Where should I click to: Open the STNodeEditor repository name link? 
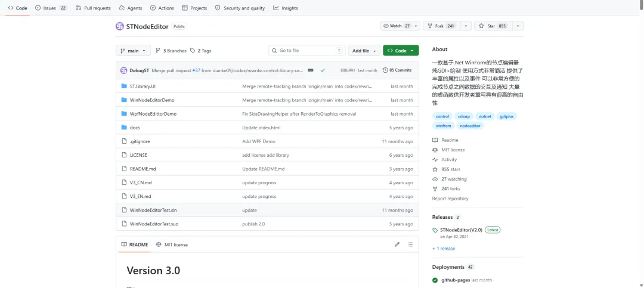(147, 26)
